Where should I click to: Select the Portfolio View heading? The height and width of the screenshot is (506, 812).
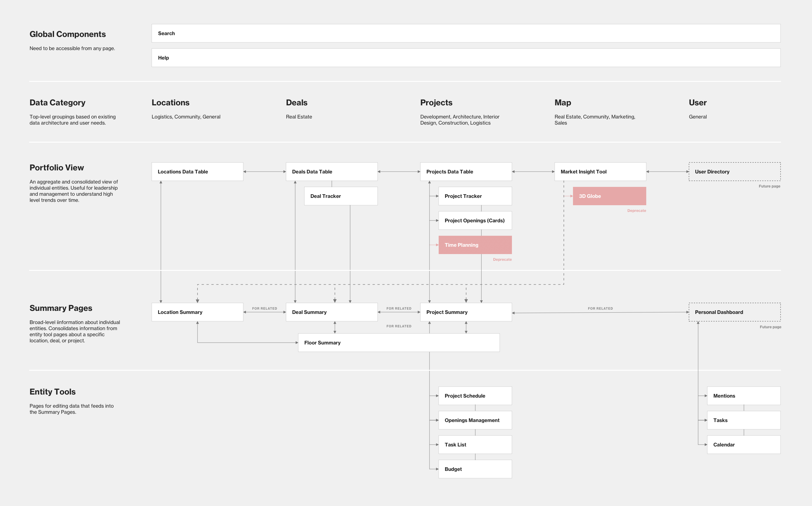[x=56, y=168]
